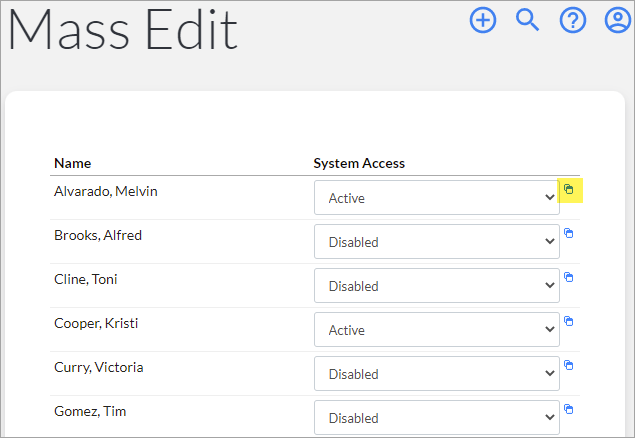The height and width of the screenshot is (438, 635).
Task: Open help via question mark icon
Action: point(573,20)
